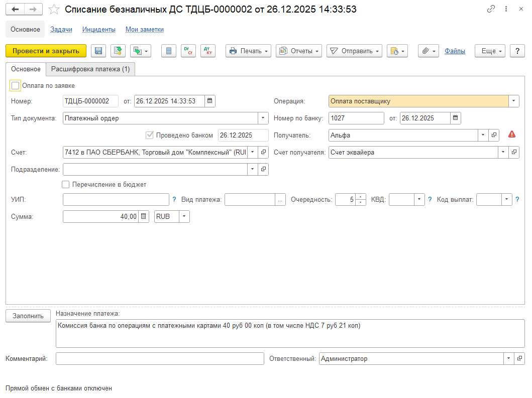Click the post document icon in toolbar

click(118, 51)
